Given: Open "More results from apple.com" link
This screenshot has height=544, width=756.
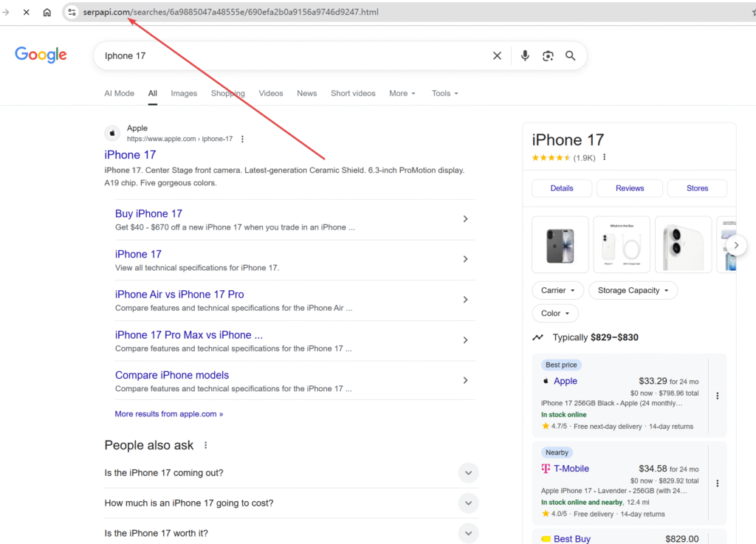Looking at the screenshot, I should (x=168, y=414).
